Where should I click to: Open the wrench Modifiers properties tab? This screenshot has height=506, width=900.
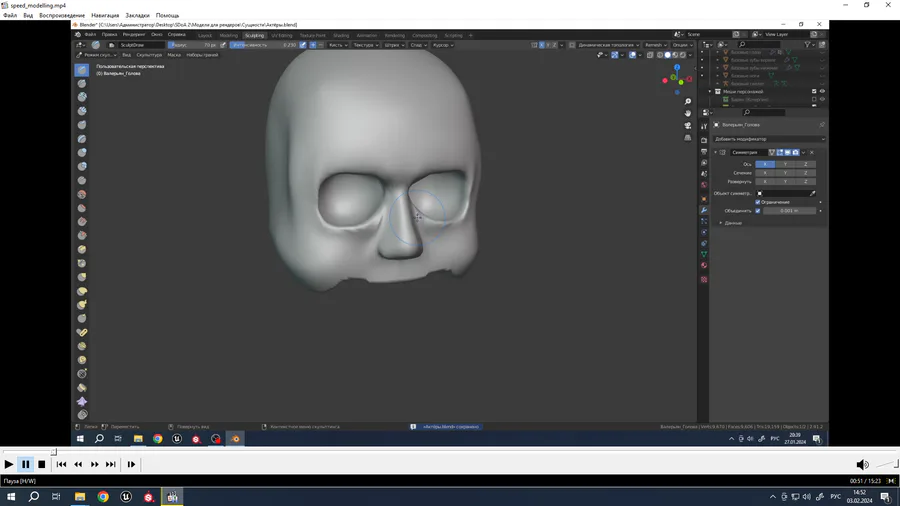(704, 210)
